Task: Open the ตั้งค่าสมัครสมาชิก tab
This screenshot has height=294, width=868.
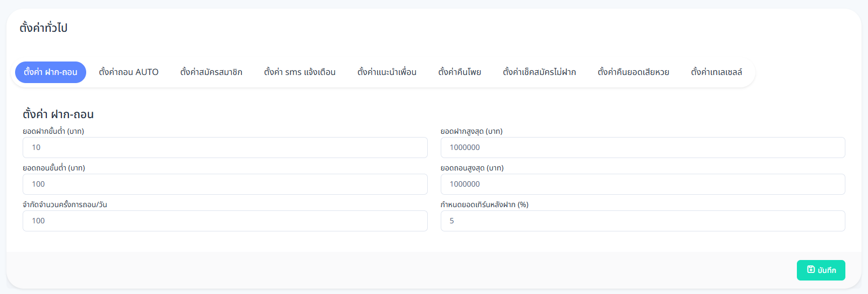Action: click(x=211, y=72)
